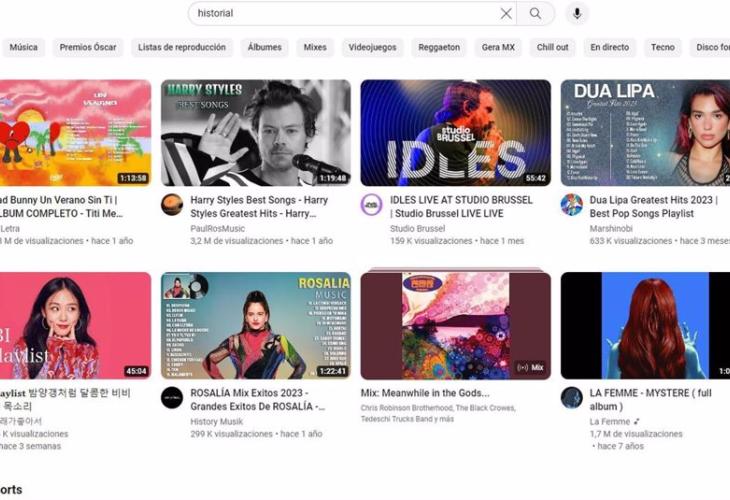This screenshot has height=500, width=730.
Task: Select the Premios Óscar filter chip
Action: tap(88, 47)
